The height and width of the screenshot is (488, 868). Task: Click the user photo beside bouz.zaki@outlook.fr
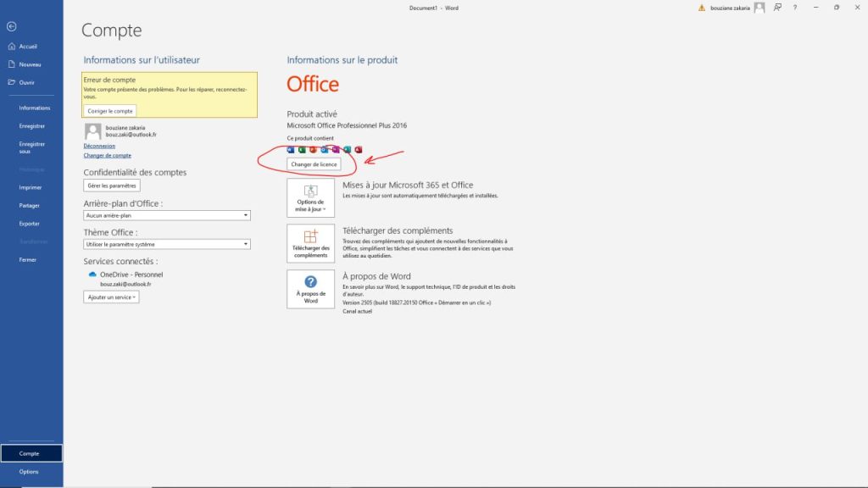pyautogui.click(x=92, y=131)
